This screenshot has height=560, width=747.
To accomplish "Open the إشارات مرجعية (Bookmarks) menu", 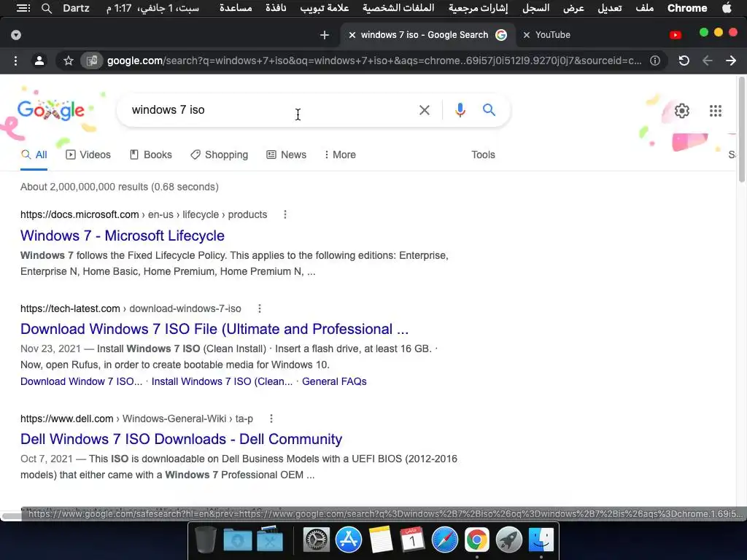I will coord(478,8).
